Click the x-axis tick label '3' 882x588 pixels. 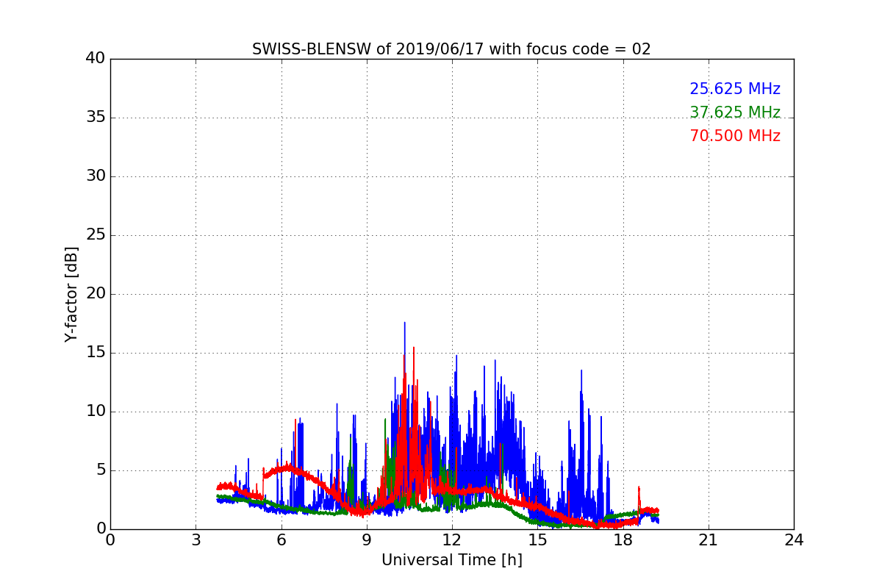(x=196, y=539)
